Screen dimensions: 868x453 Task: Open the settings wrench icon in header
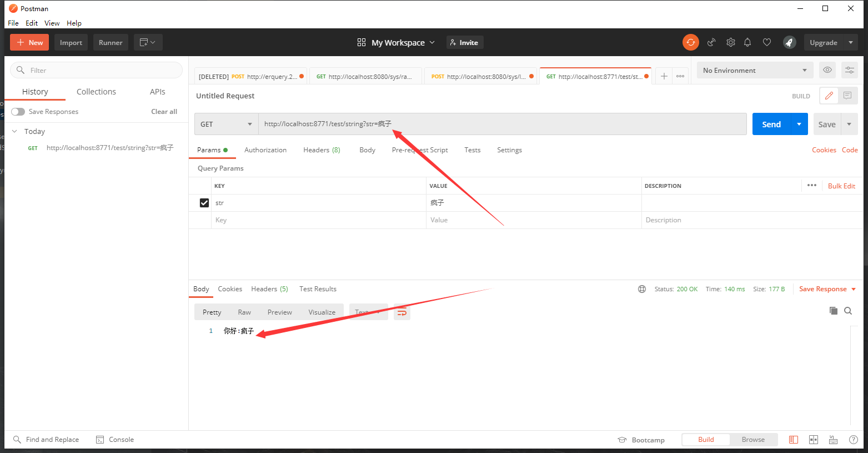click(x=731, y=42)
